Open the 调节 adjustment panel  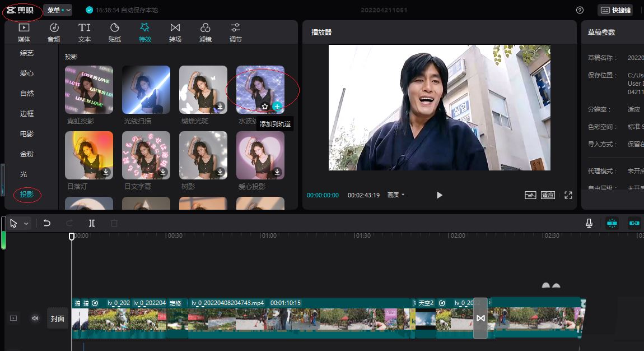tap(235, 31)
